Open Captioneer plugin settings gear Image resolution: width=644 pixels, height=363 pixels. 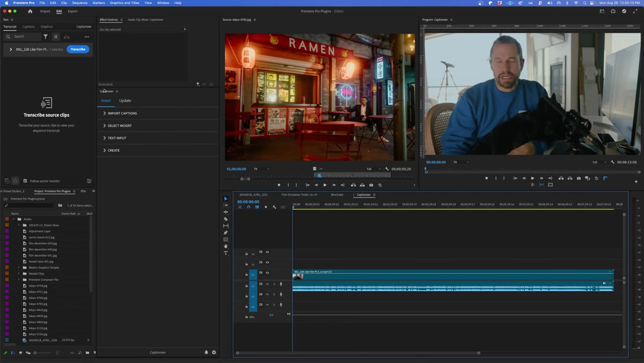(214, 352)
